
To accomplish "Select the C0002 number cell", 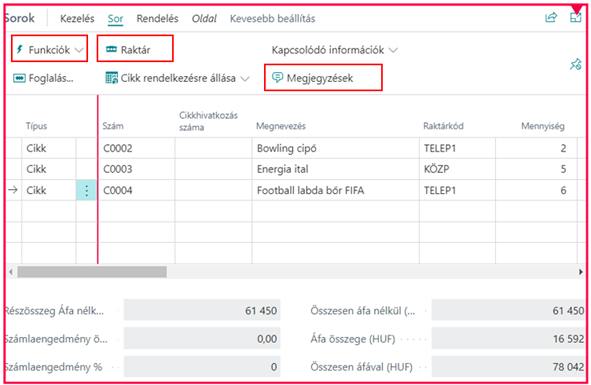I will pyautogui.click(x=136, y=148).
